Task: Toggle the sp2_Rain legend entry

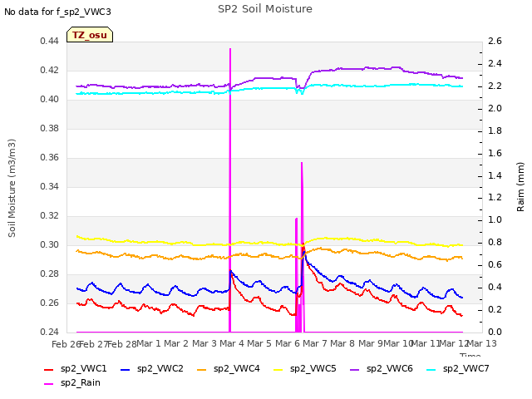Action: pos(72,382)
